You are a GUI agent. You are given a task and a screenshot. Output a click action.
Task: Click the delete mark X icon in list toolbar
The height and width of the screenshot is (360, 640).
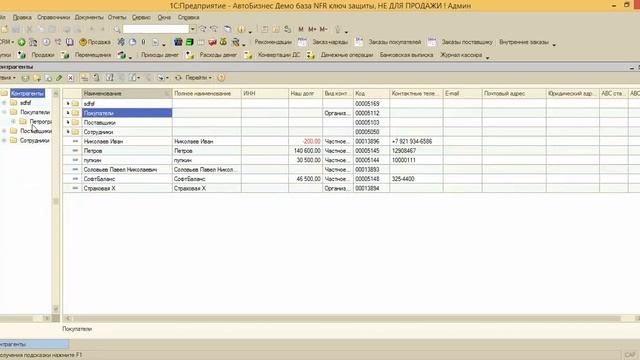coord(71,78)
